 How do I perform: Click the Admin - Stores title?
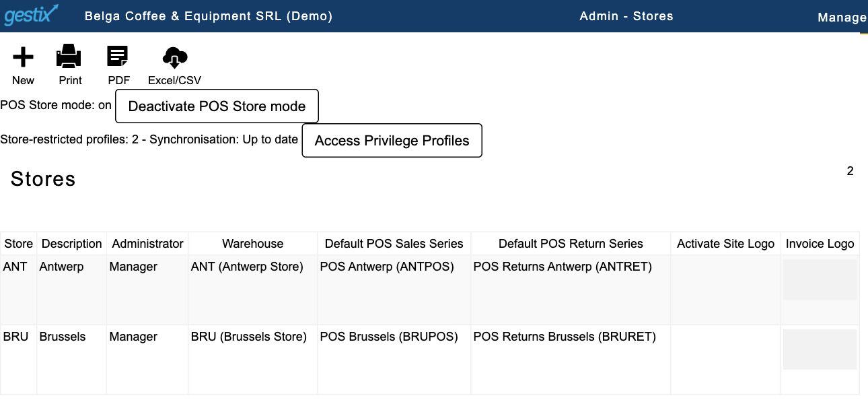[x=626, y=16]
